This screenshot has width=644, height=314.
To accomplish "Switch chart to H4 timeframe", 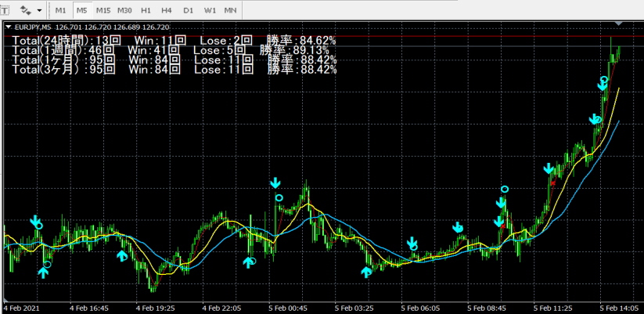I will pos(167,10).
